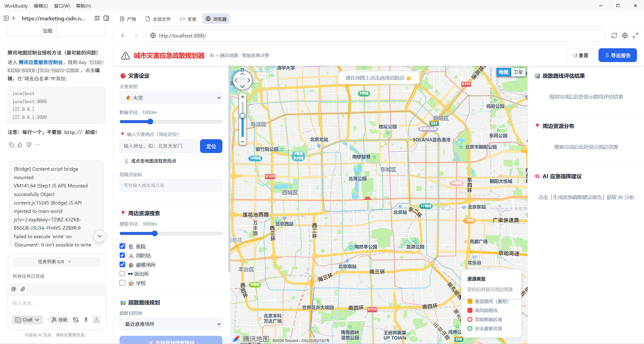The width and height of the screenshot is (644, 344).
Task: Adjust the 影响半径 slider handle
Action: click(150, 122)
